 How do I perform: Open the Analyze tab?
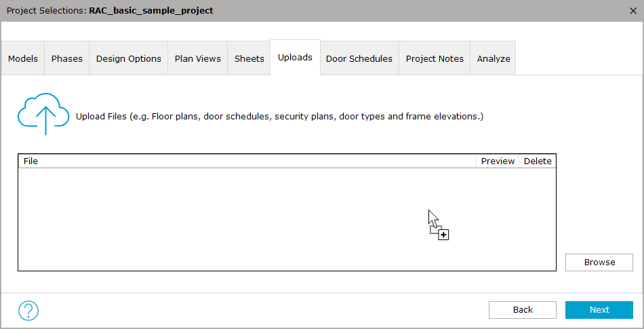[x=494, y=58]
